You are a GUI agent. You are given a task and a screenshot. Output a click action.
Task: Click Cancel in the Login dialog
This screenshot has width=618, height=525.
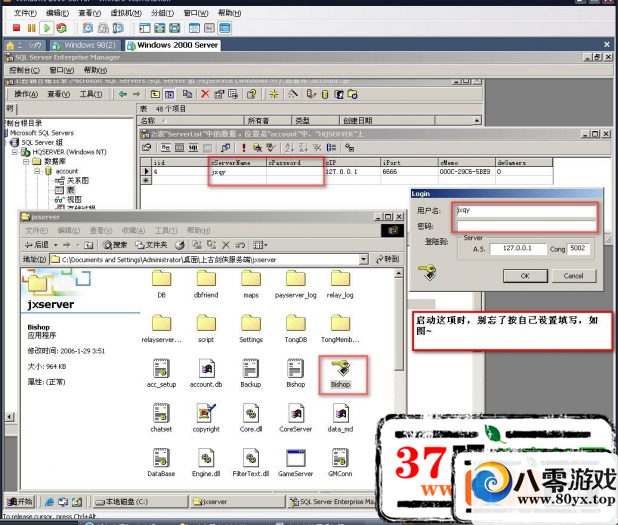pos(573,276)
